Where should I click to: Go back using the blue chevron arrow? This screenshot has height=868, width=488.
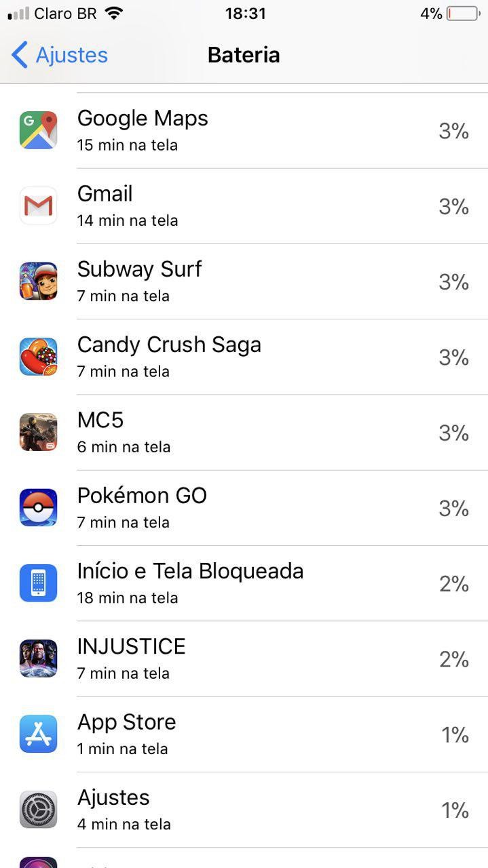[x=20, y=55]
